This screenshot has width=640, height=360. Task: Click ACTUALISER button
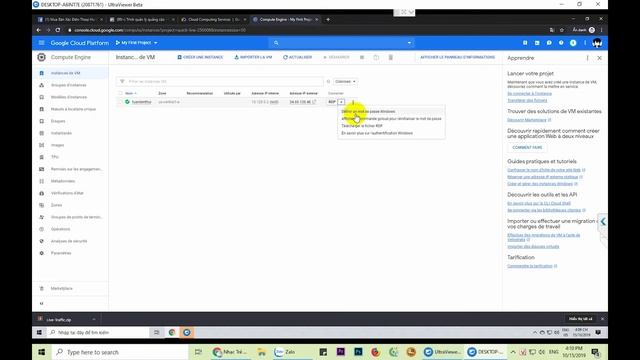[298, 58]
